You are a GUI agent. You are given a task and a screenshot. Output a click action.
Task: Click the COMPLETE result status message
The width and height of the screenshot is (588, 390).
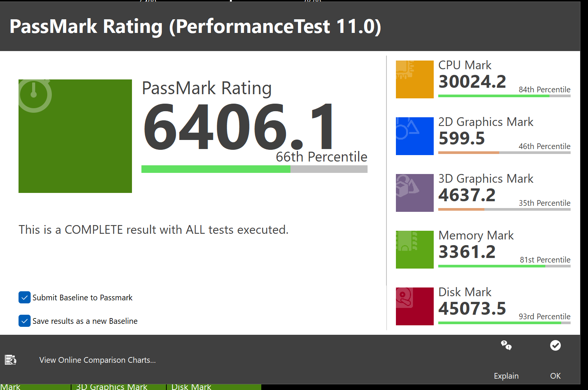pos(154,230)
